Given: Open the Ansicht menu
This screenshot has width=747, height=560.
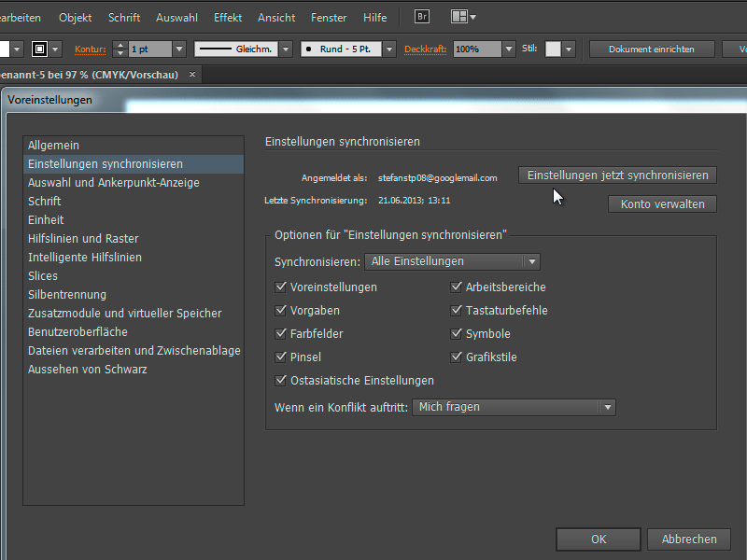Looking at the screenshot, I should click(x=276, y=18).
